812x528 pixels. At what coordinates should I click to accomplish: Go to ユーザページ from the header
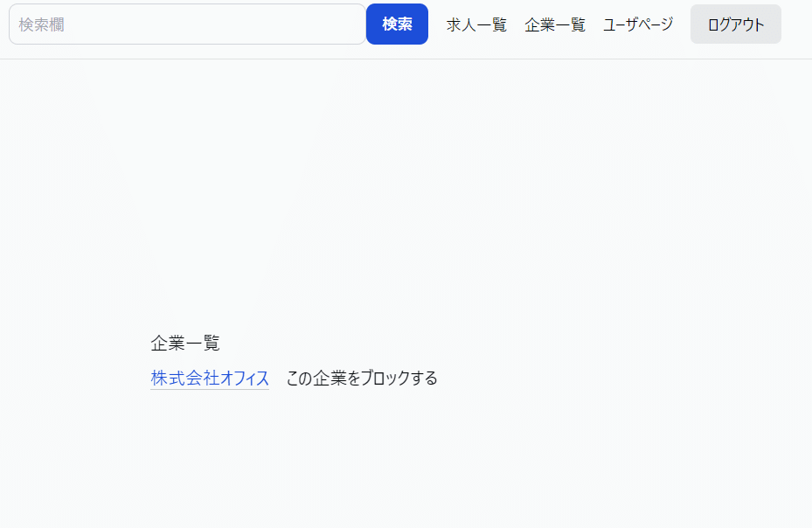pyautogui.click(x=638, y=24)
